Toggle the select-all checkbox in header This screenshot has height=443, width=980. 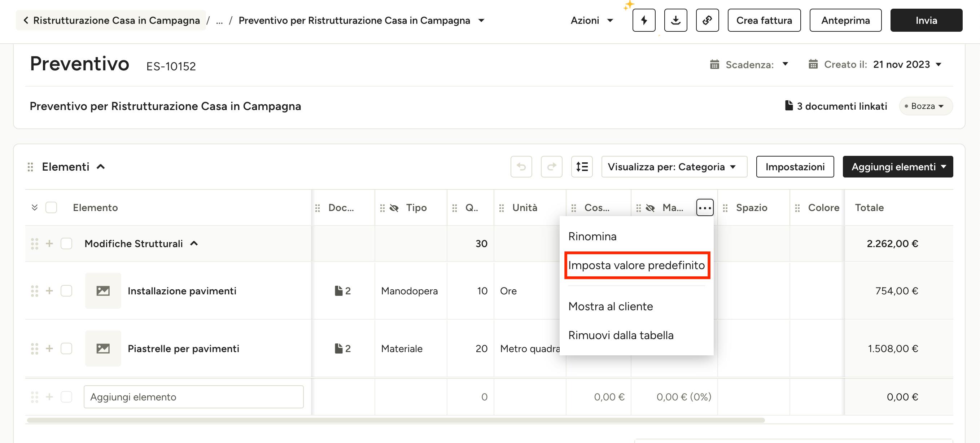pos(51,208)
